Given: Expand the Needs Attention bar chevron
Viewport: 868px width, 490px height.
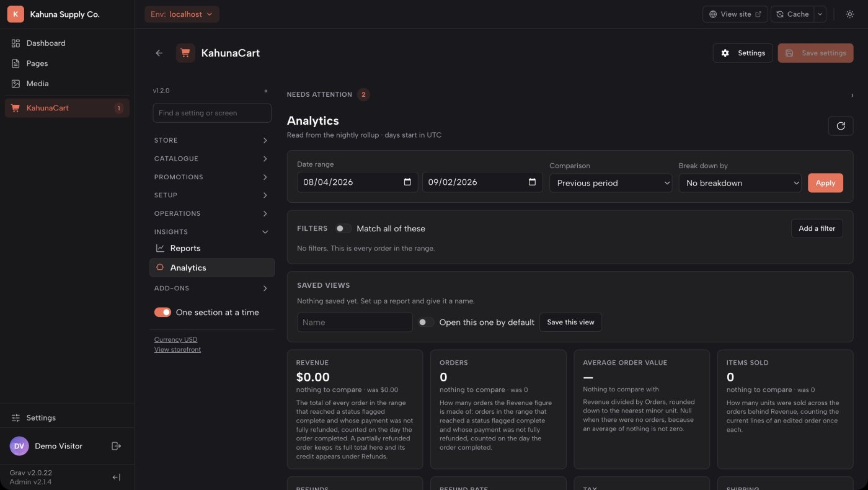Looking at the screenshot, I should pos(852,95).
